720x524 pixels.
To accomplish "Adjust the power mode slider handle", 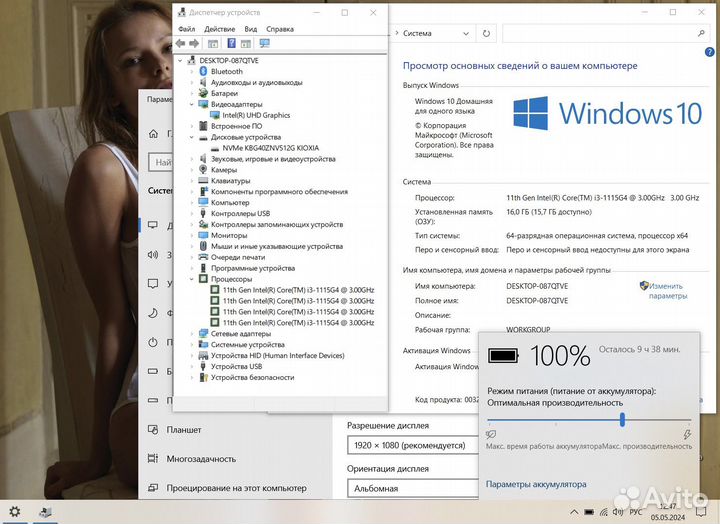I will point(622,419).
